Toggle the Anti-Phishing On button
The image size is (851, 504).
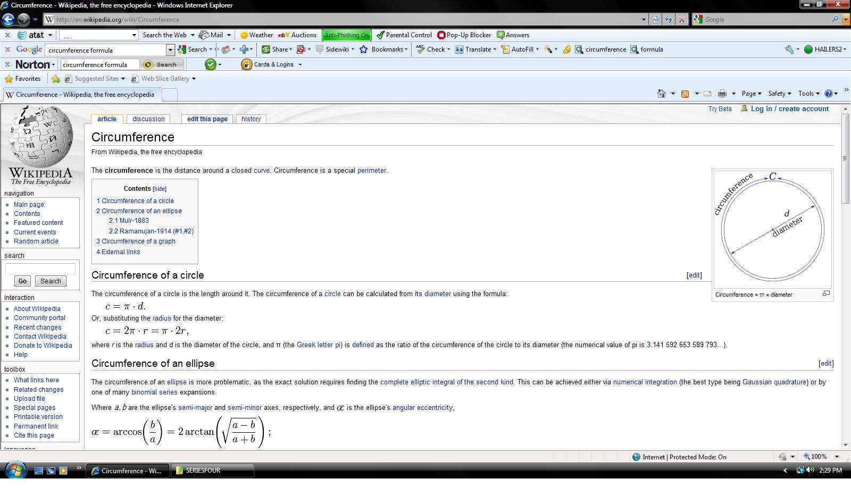(346, 35)
